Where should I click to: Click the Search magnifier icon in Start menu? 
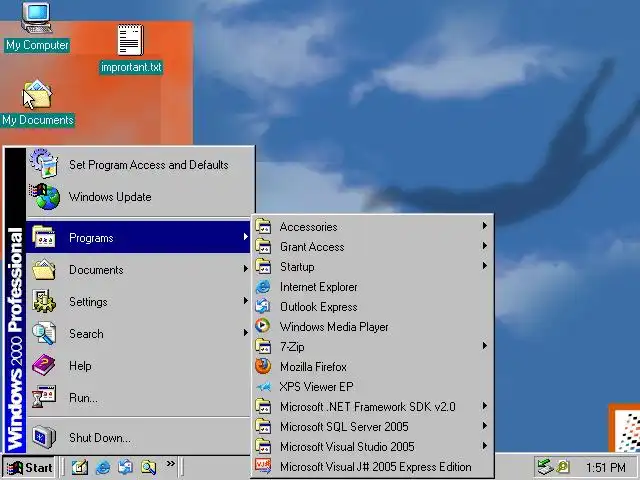coord(44,333)
